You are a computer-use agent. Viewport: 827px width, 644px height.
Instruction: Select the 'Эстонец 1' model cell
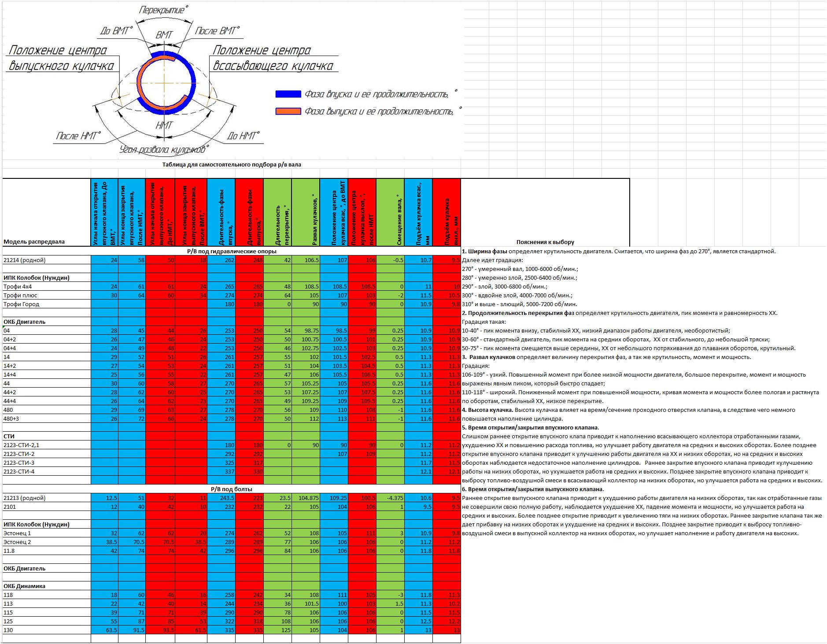(47, 533)
